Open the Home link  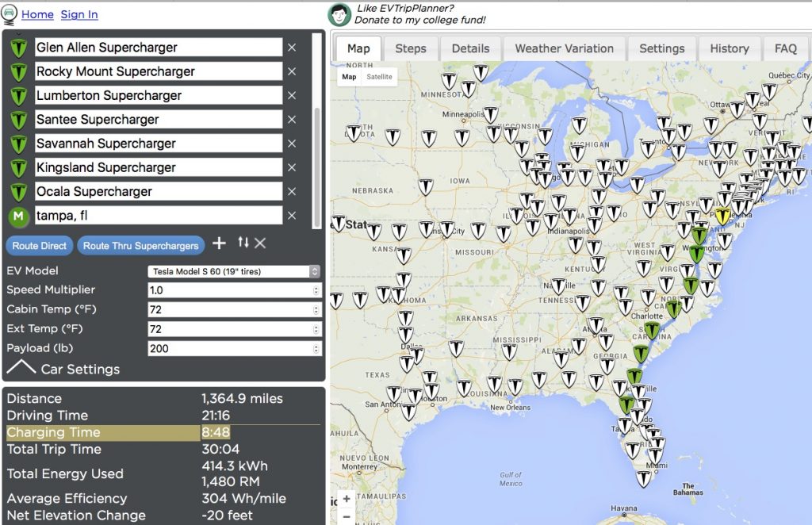click(37, 14)
